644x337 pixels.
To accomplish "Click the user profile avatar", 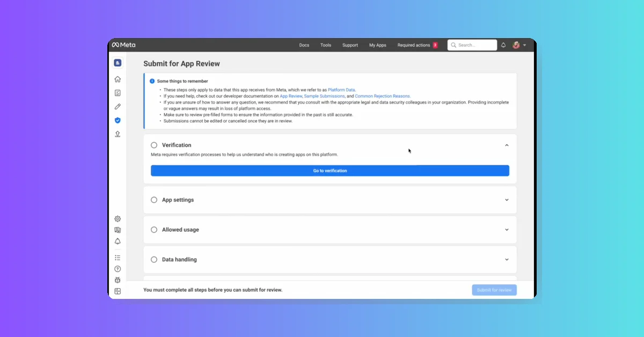I will tap(516, 45).
